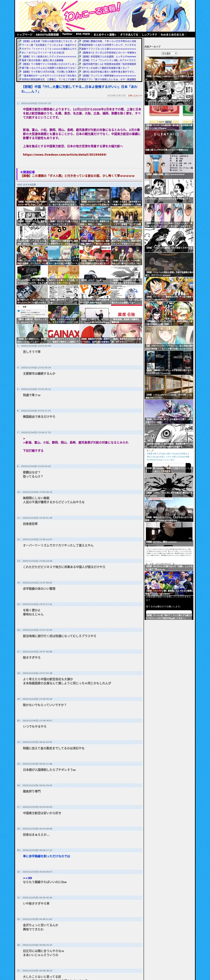The image size is (210, 980).
Task: Click the icon beside the 山本太郎 headline
Action: point(20,41)
